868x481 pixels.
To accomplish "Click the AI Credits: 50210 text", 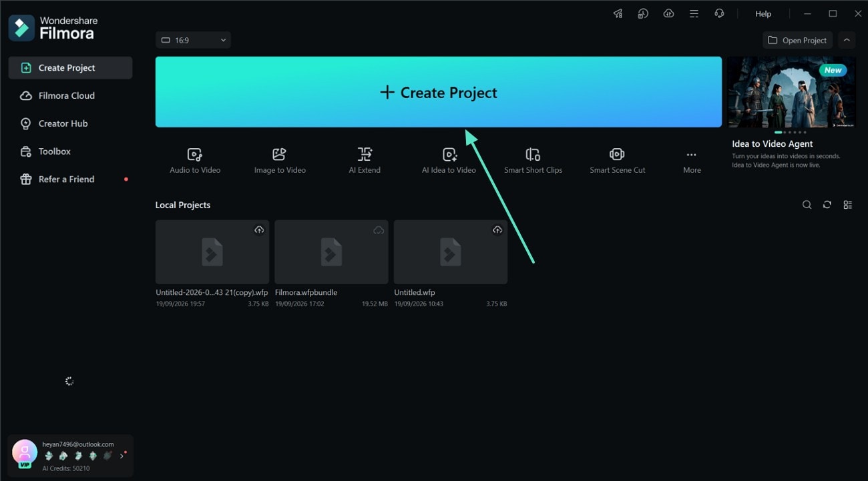I will point(66,468).
